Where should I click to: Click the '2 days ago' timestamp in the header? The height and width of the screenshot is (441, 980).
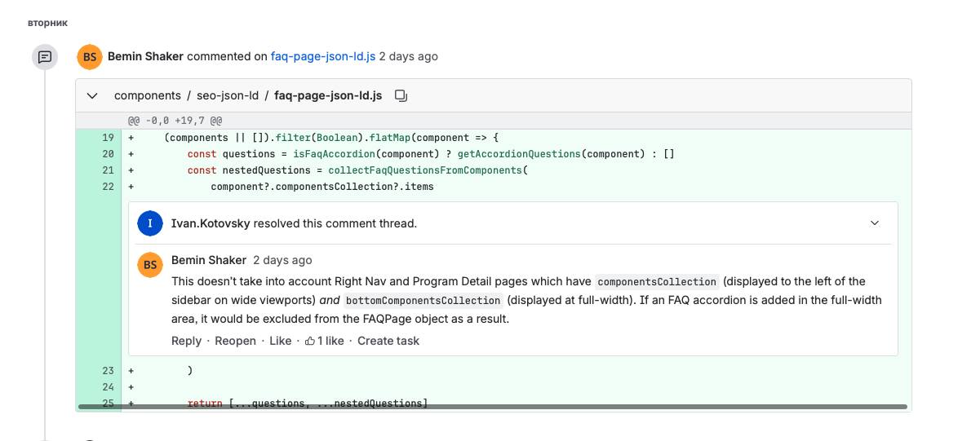click(x=408, y=57)
